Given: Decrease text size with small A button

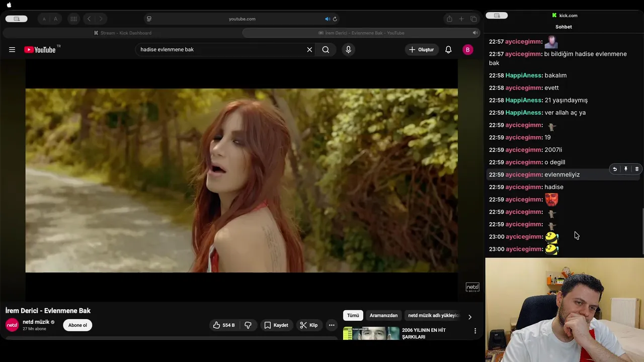Looking at the screenshot, I should coord(44,19).
